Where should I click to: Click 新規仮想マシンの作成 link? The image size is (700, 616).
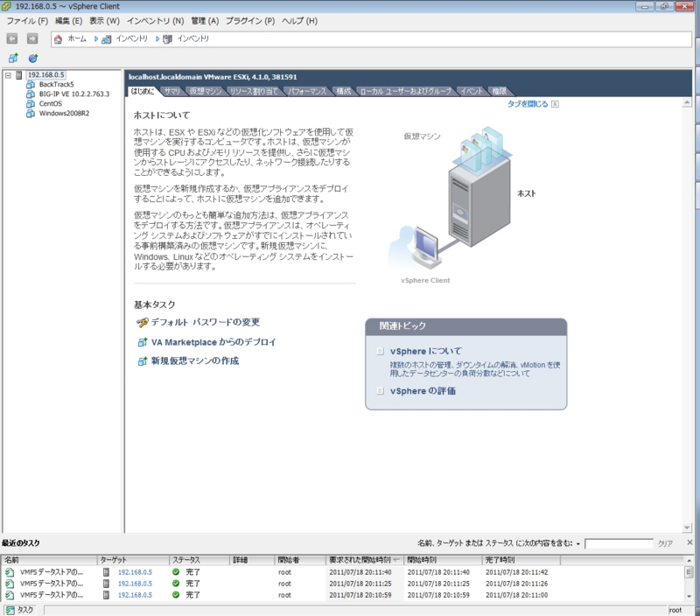coord(195,360)
